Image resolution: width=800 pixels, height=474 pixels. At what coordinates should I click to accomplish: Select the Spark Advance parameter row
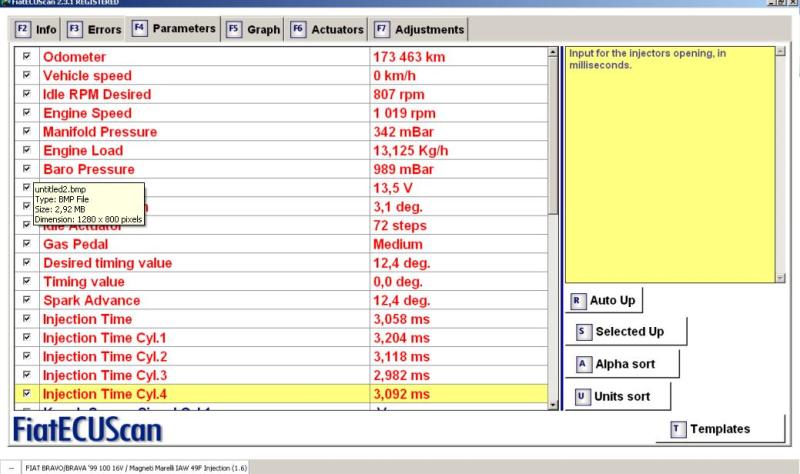click(200, 301)
